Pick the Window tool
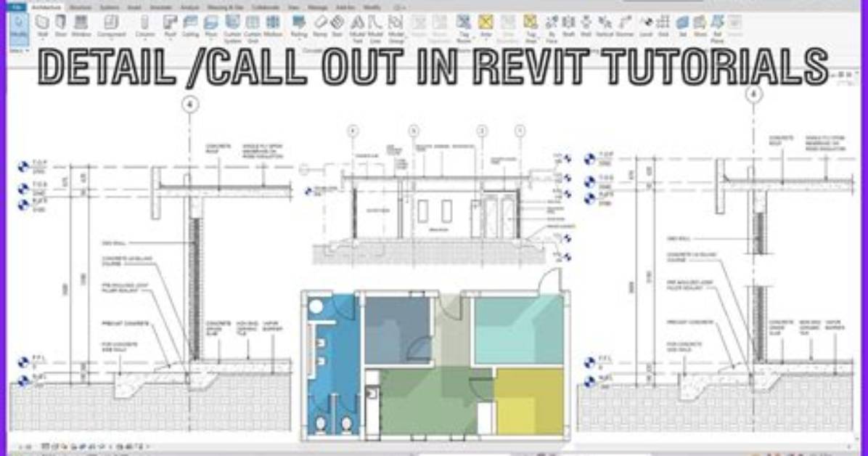This screenshot has height=456, width=868. (x=81, y=25)
